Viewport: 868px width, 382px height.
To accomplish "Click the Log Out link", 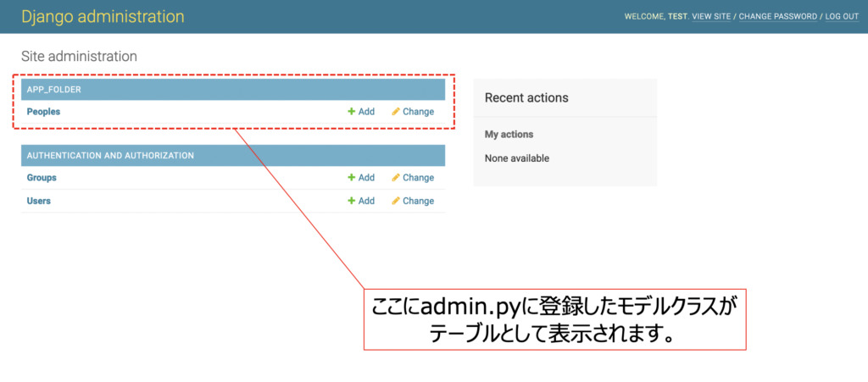I will [842, 17].
